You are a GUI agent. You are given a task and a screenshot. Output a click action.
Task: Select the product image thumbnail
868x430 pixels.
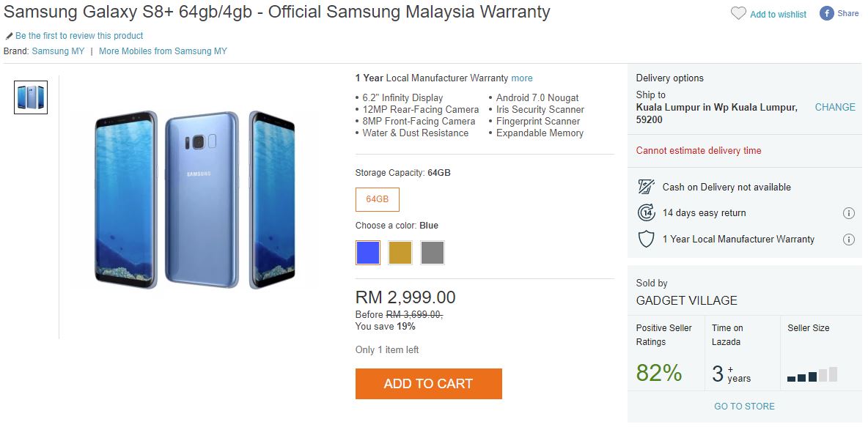[x=31, y=97]
